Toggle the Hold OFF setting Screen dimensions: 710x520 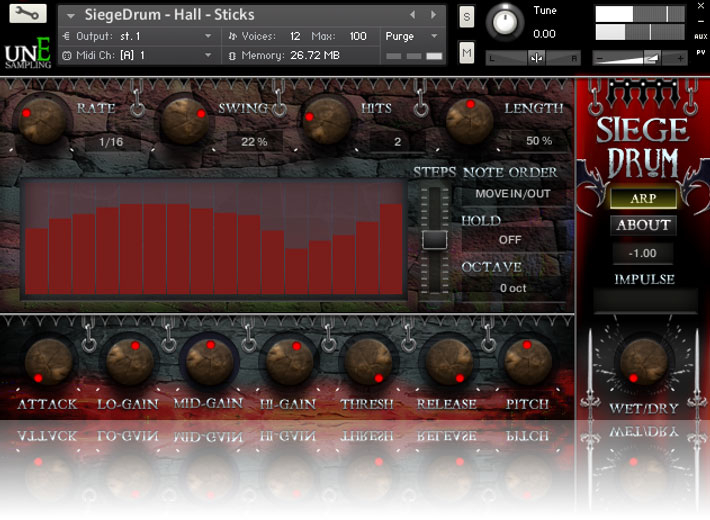(510, 240)
